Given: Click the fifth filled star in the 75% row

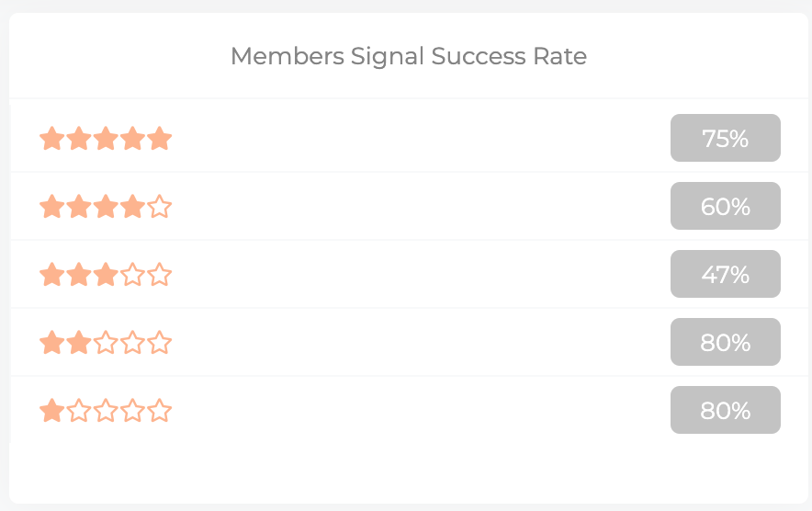Looking at the screenshot, I should 159,139.
